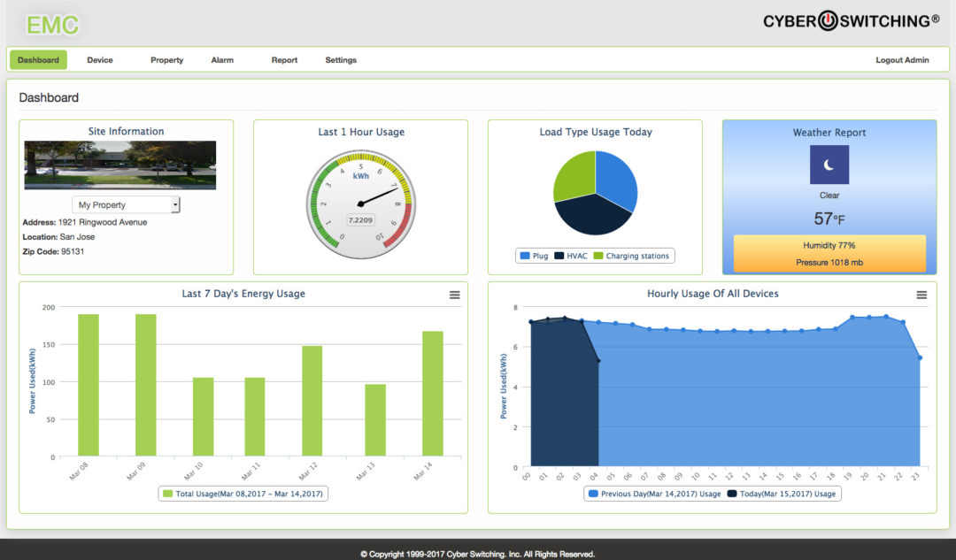Click the dark navy HVAC pie slice

tap(591, 214)
